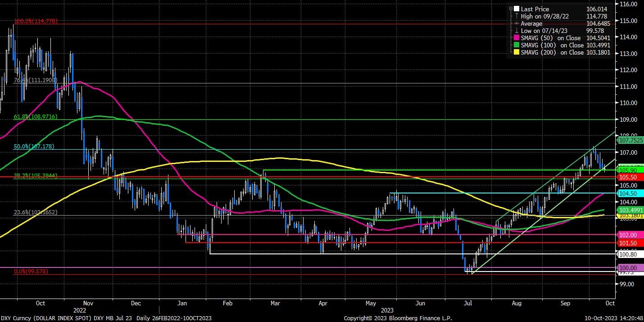This screenshot has width=644, height=322.
Task: Click the cyan 104.50 level tag
Action: click(x=629, y=193)
